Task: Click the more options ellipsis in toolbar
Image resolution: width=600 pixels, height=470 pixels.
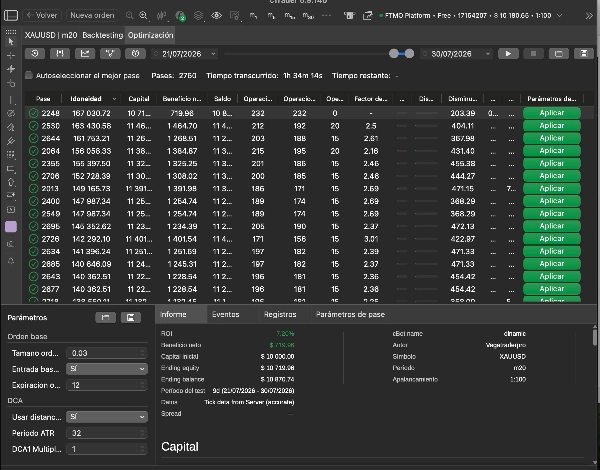Action: [x=326, y=16]
